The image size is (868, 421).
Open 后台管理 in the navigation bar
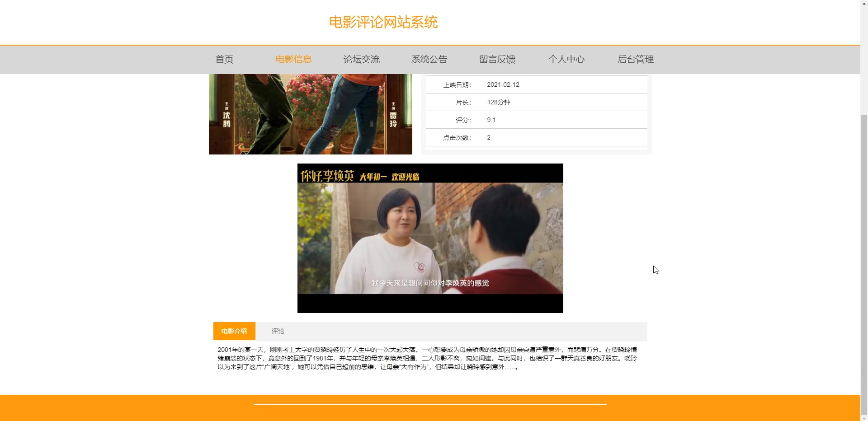click(636, 59)
